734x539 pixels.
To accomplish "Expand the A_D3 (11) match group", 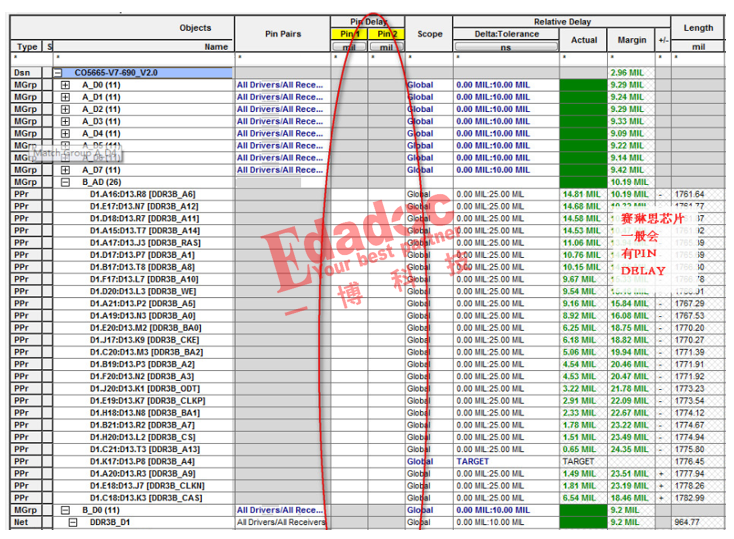I will [66, 122].
